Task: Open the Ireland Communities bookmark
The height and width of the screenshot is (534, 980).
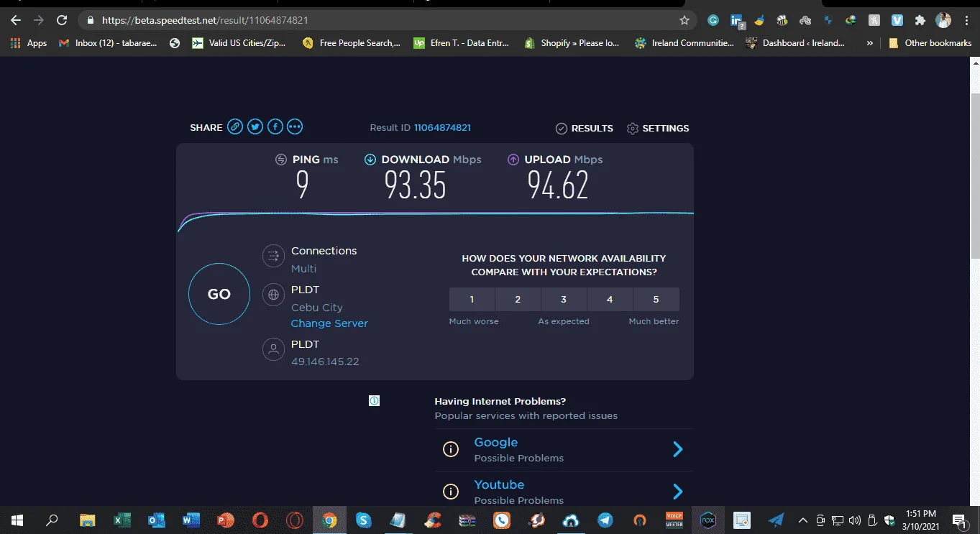Action: click(x=684, y=43)
